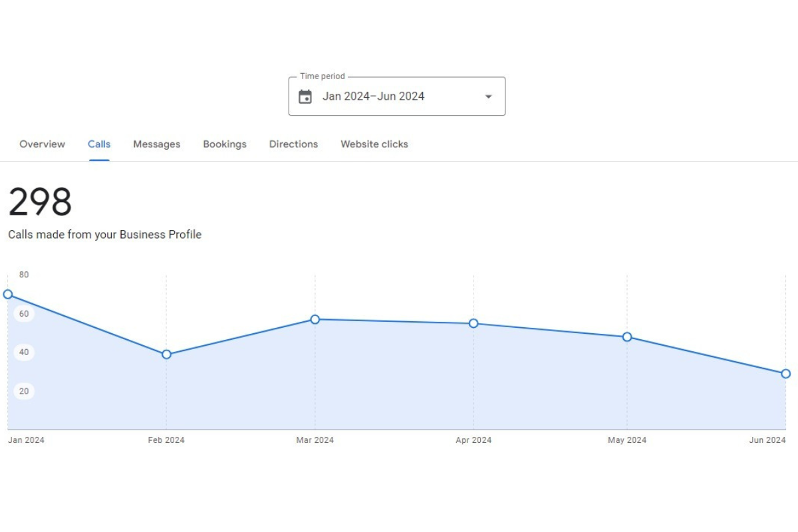Click the May 2024 data point
The width and height of the screenshot is (798, 532).
tap(627, 337)
